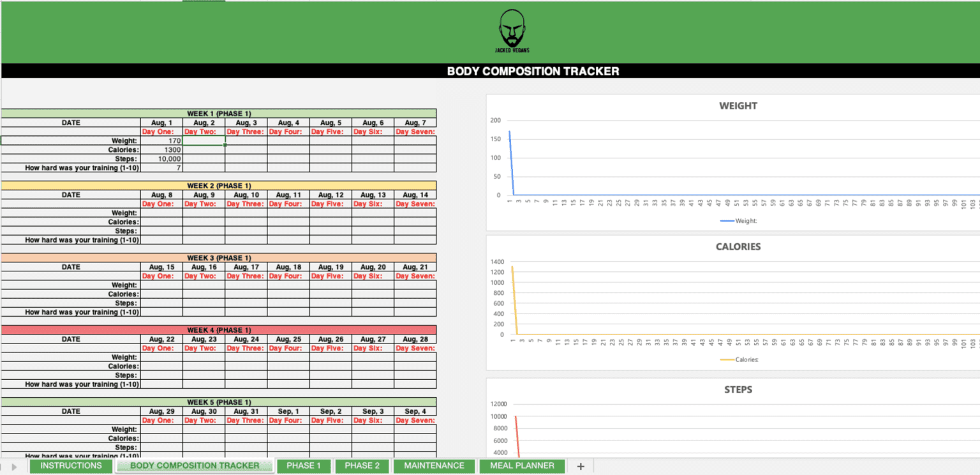Open the MAINTENANCE sheet tab
This screenshot has height=475, width=980.
tap(434, 465)
